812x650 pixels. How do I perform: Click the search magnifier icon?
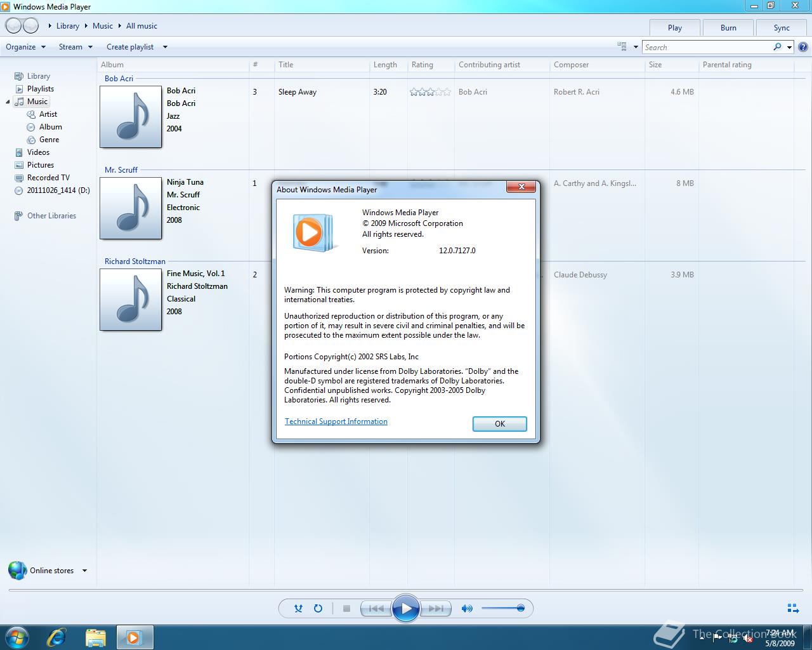coord(778,47)
